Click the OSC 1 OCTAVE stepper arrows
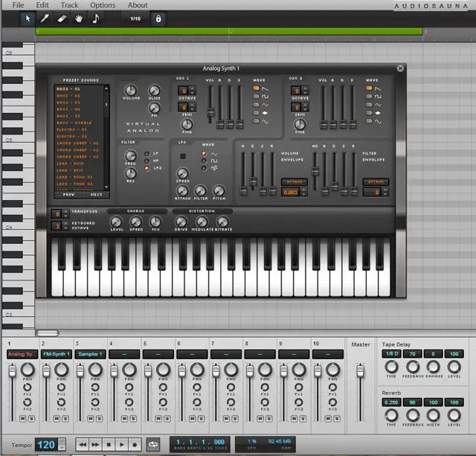This screenshot has height=456, width=476. click(192, 90)
